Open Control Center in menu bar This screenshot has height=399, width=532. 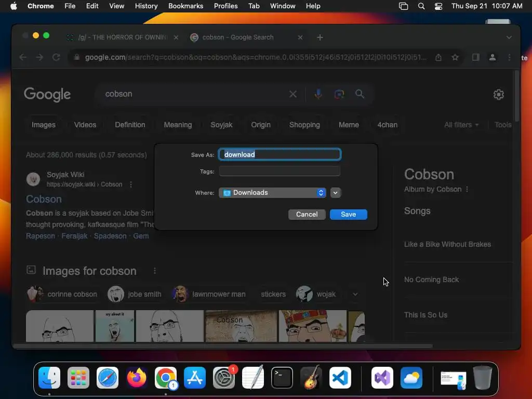[x=438, y=6]
